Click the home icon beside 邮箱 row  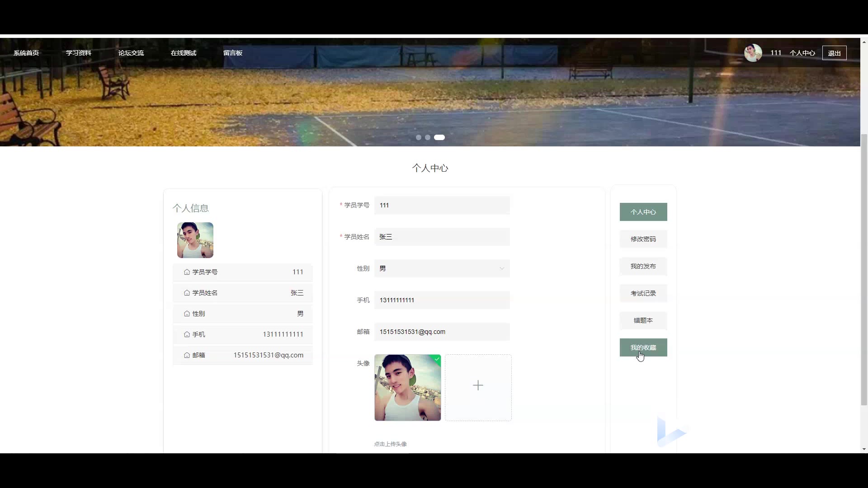[x=187, y=355]
